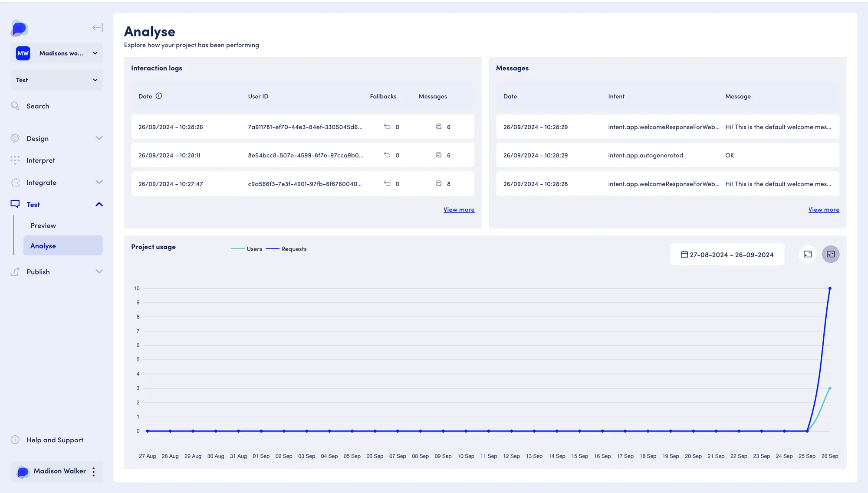
Task: Click View more under Messages
Action: pyautogui.click(x=824, y=210)
